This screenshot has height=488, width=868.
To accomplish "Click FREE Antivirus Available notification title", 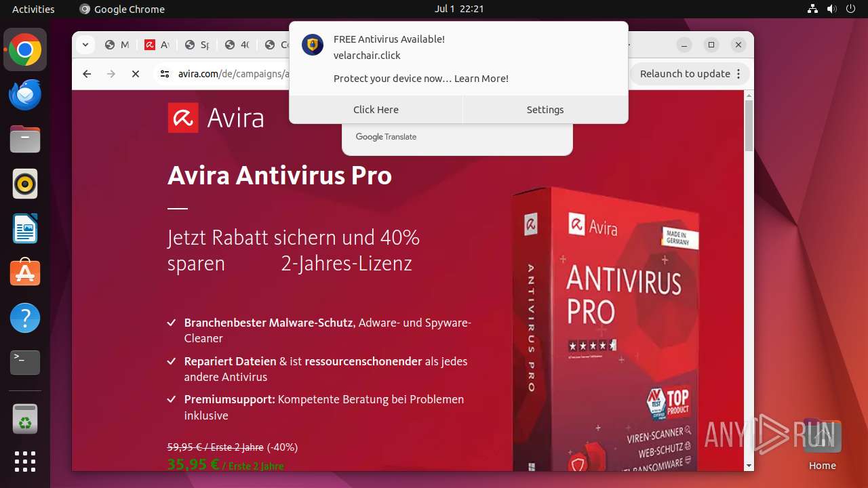I will click(x=389, y=39).
